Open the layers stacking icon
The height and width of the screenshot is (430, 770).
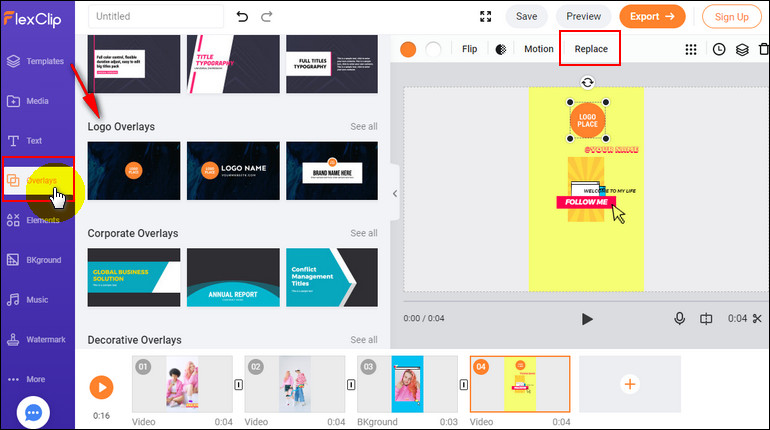(x=742, y=49)
